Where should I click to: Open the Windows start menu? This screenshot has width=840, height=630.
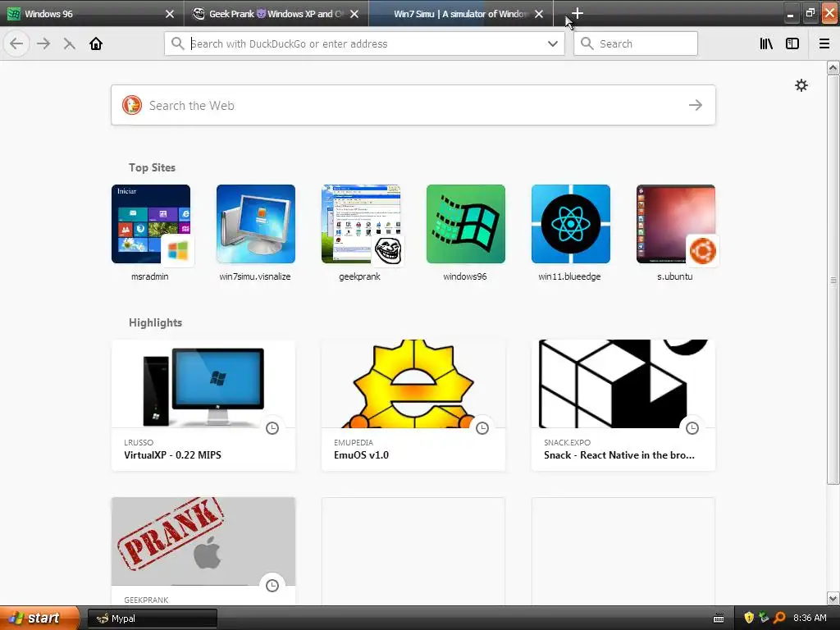coord(39,618)
